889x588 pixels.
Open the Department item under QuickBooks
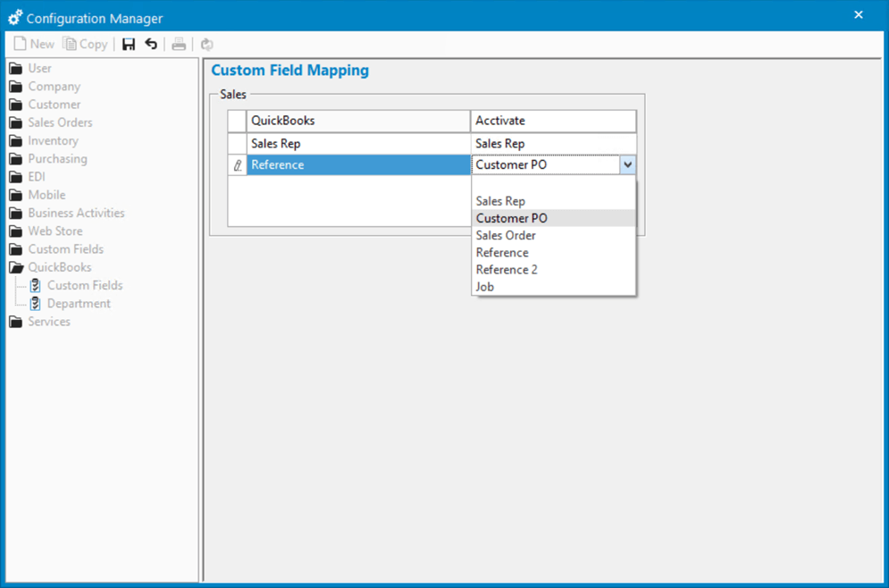coord(79,303)
